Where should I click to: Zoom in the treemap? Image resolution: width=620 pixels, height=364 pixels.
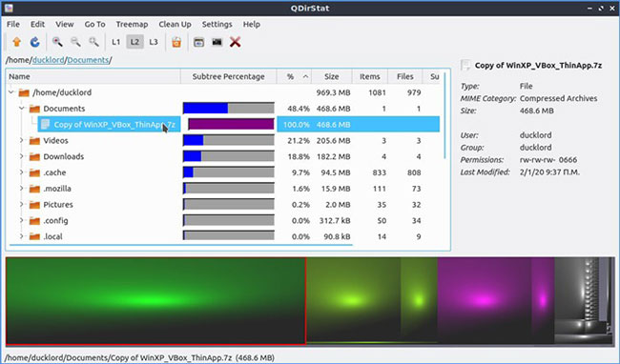click(x=57, y=42)
